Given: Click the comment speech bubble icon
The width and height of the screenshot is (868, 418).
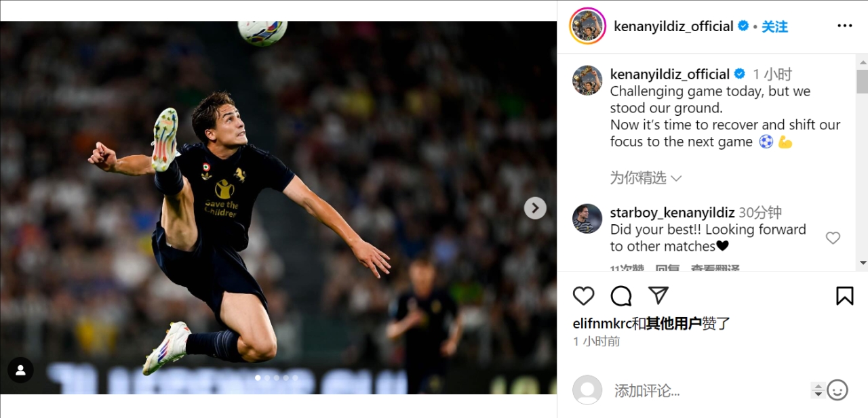Looking at the screenshot, I should [621, 296].
